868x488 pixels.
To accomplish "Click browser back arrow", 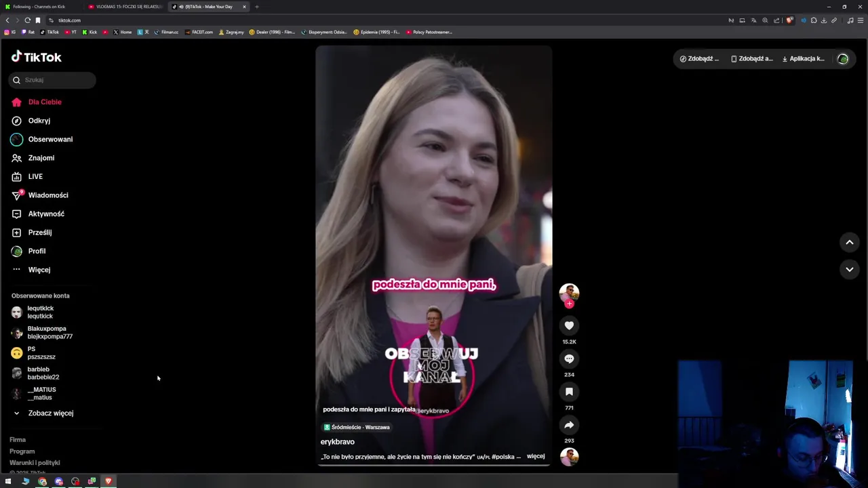I will coord(7,20).
